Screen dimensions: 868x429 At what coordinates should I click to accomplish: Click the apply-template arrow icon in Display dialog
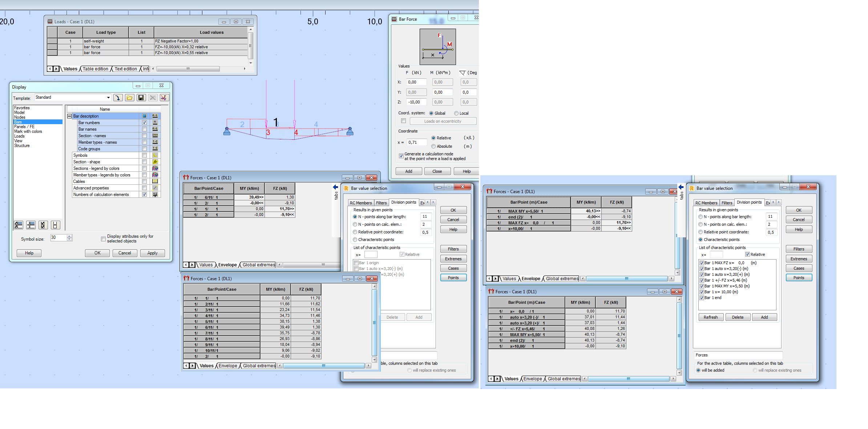117,97
